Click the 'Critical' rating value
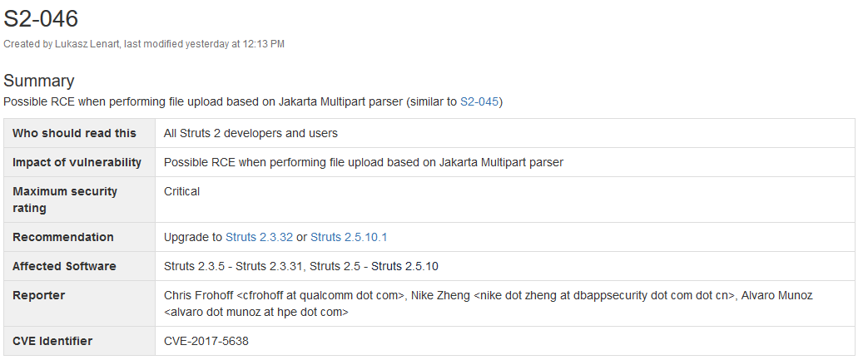868x360 pixels. pos(182,191)
